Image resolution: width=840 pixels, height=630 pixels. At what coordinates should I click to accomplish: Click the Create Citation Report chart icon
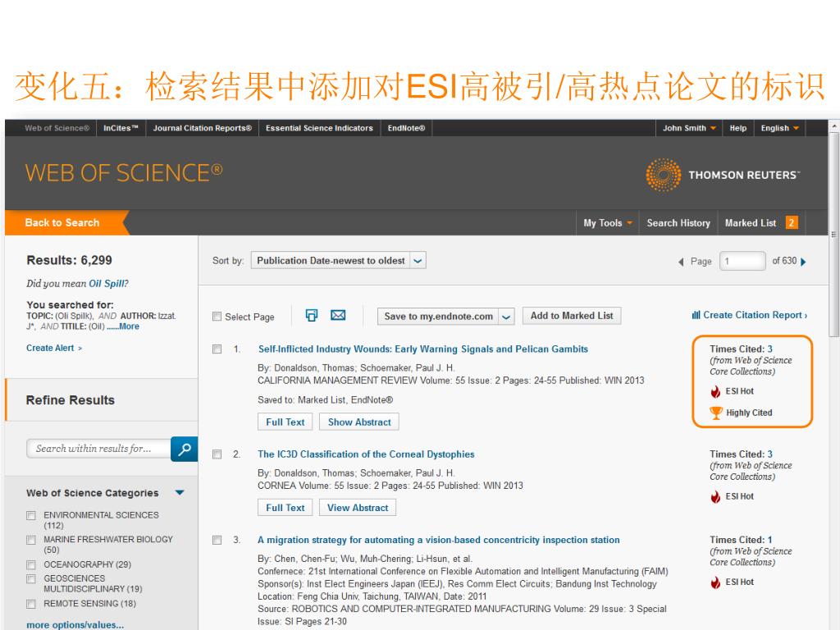click(x=696, y=315)
